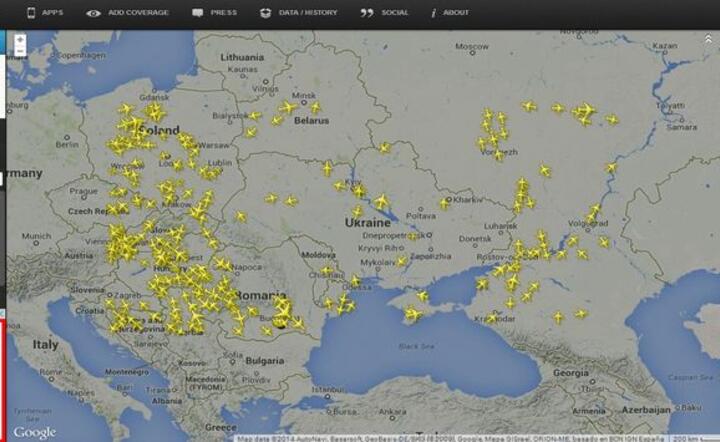
Task: Click the Google logo link
Action: pos(34,432)
